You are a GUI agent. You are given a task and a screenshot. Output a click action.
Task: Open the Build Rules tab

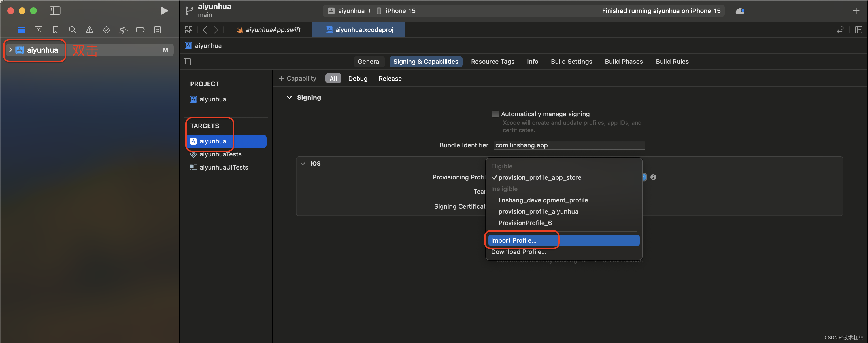point(672,62)
